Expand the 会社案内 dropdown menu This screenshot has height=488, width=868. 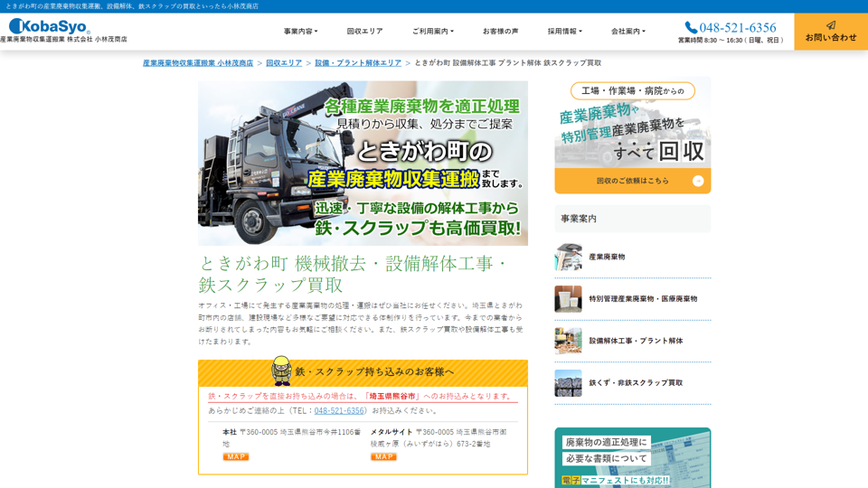coord(627,32)
